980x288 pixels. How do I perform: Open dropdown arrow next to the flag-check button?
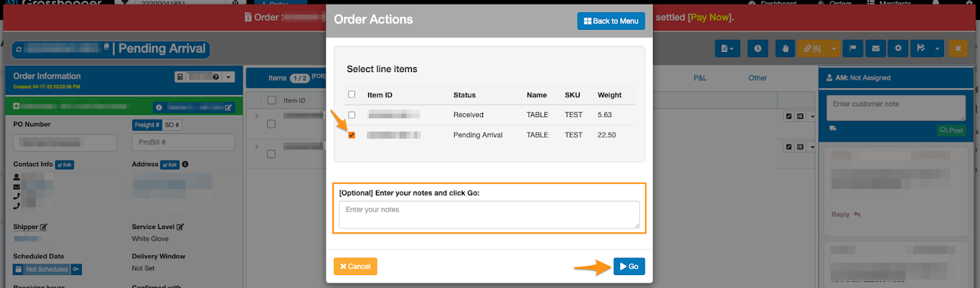coord(937,48)
